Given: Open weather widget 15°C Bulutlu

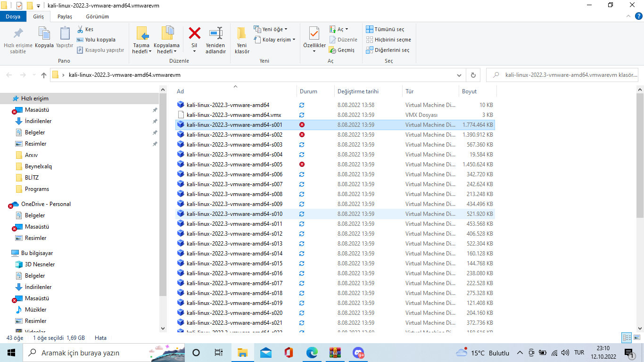Looking at the screenshot, I should tap(483, 353).
